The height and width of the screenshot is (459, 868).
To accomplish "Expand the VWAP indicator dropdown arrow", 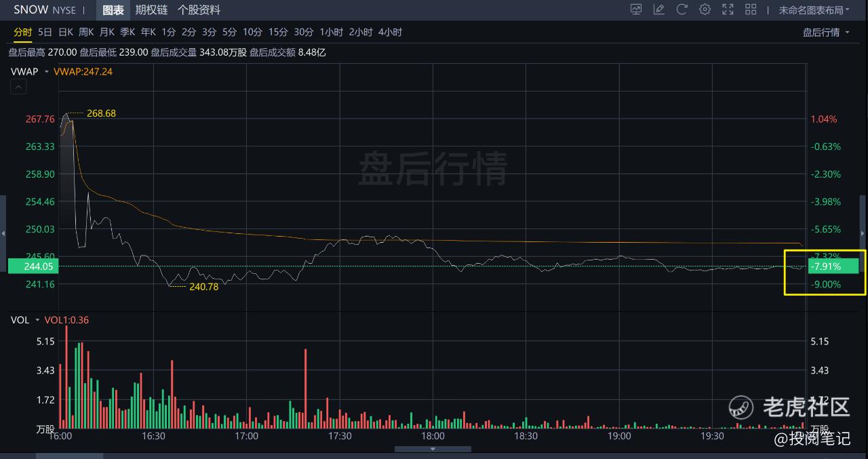I will click(x=46, y=72).
